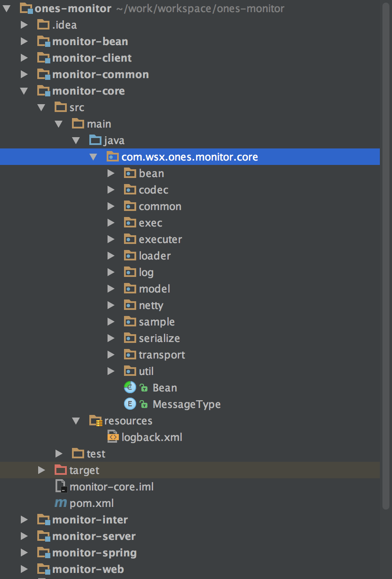The height and width of the screenshot is (579, 392).
Task: Click the netty package icon
Action: pyautogui.click(x=130, y=305)
